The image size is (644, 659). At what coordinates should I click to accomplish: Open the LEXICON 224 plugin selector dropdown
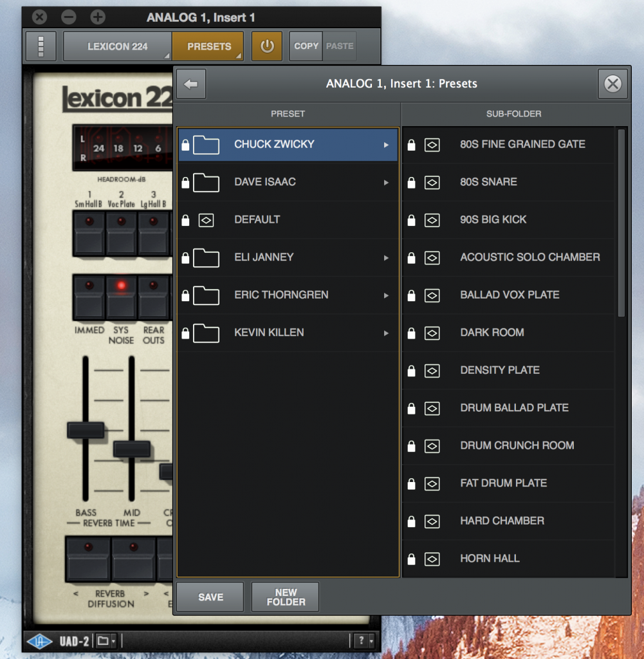pos(117,46)
